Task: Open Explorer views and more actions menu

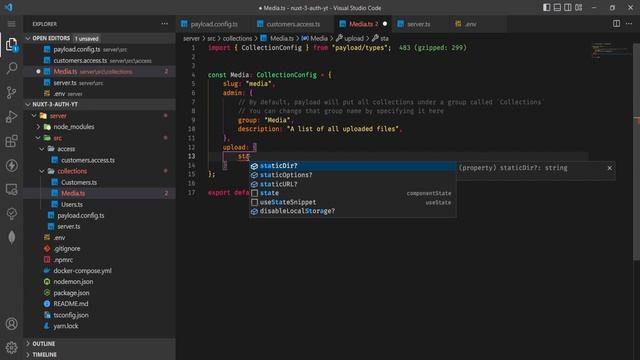Action: pyautogui.click(x=164, y=24)
